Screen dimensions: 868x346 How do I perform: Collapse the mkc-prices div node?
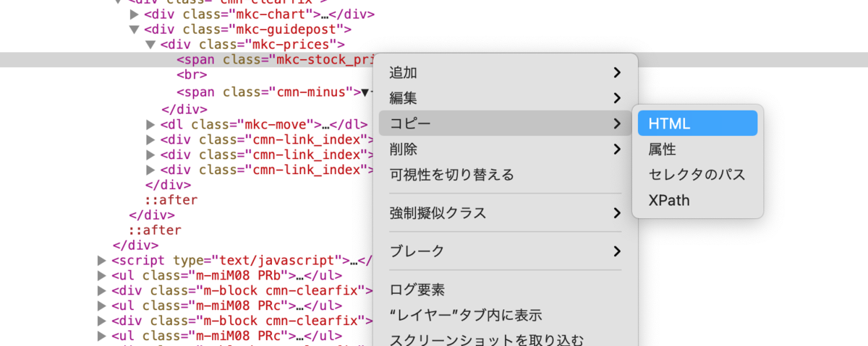[150, 45]
